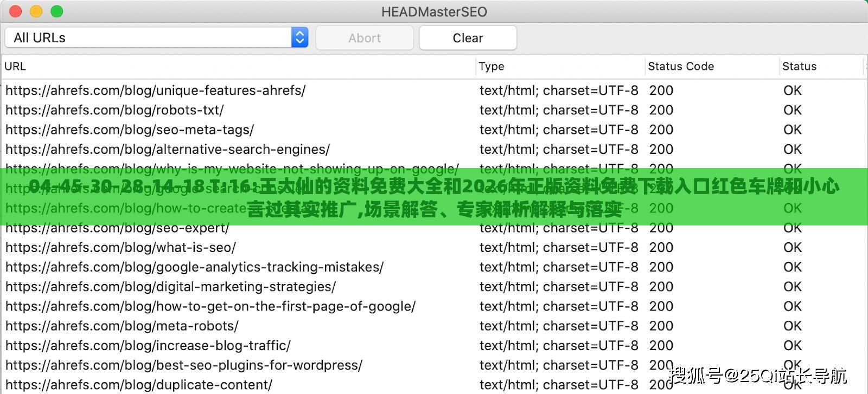Click the 200 status code for digital-marketing-strategies
Screen dimensions: 868x394
[661, 286]
